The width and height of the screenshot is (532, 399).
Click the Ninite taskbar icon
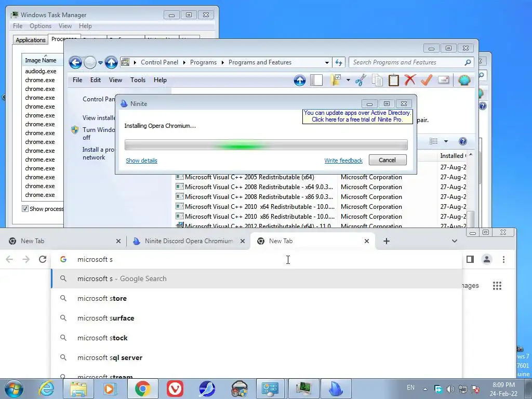point(336,389)
